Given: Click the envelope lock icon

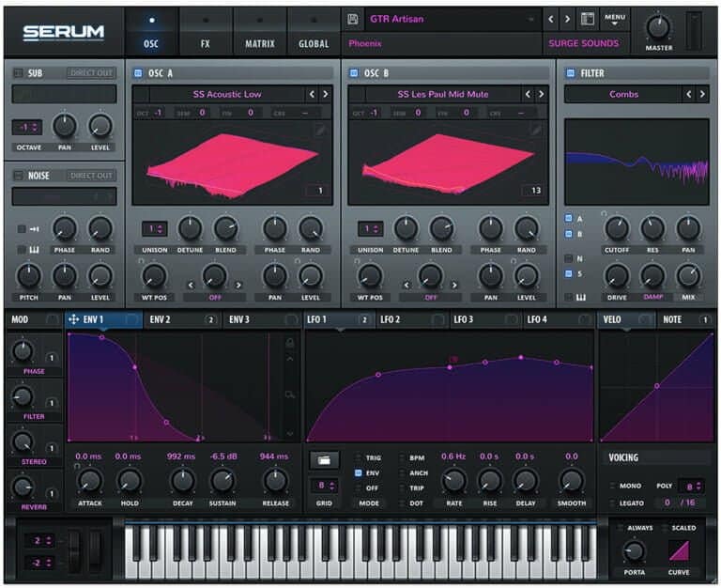Looking at the screenshot, I should pos(290,343).
